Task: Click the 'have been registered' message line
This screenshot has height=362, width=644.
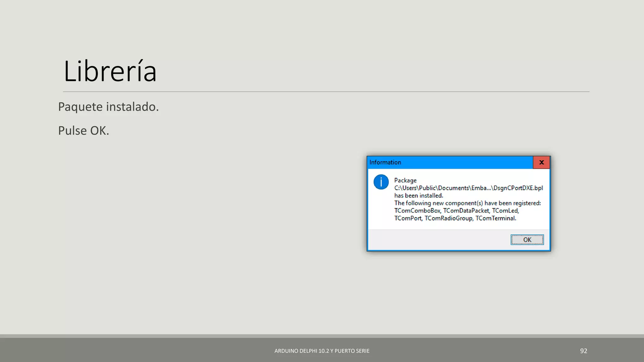Action: coord(467,203)
